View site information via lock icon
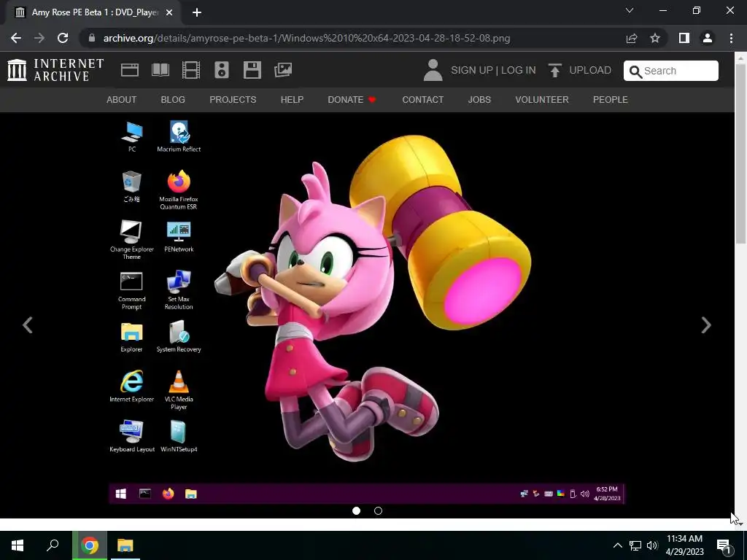Image resolution: width=747 pixels, height=560 pixels. [92, 38]
